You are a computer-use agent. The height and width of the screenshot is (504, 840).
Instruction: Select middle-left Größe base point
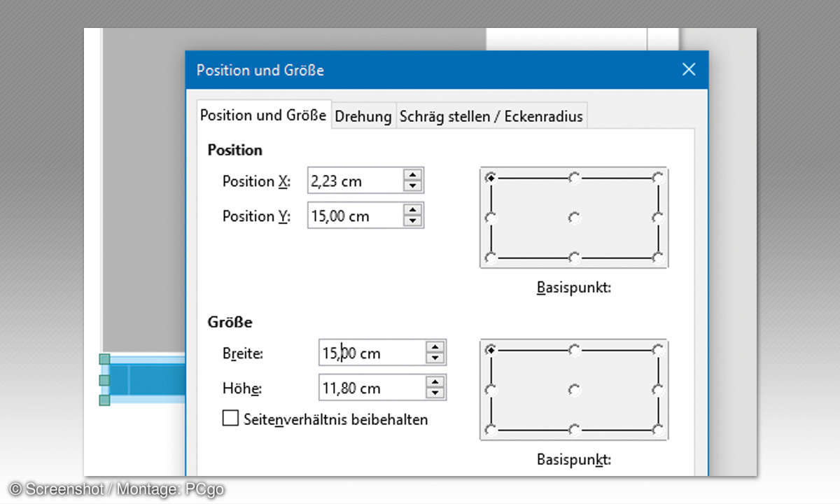point(491,389)
